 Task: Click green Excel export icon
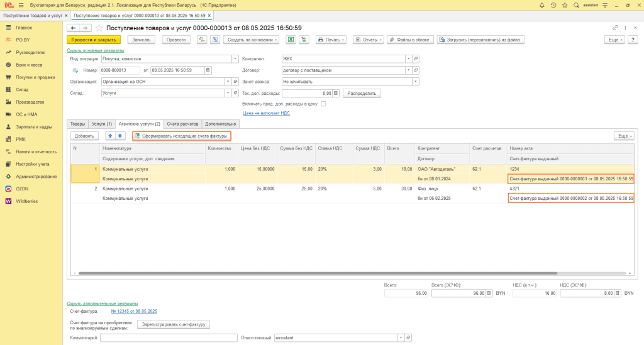point(291,40)
